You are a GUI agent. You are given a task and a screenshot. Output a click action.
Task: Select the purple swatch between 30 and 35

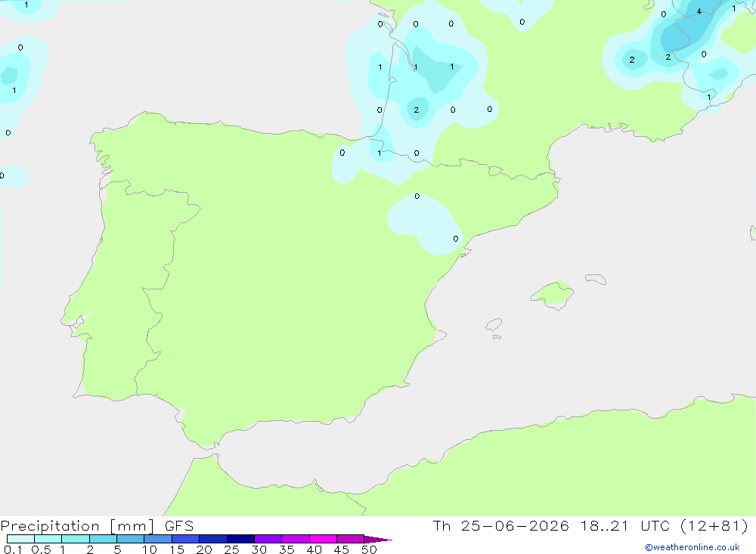point(268,539)
